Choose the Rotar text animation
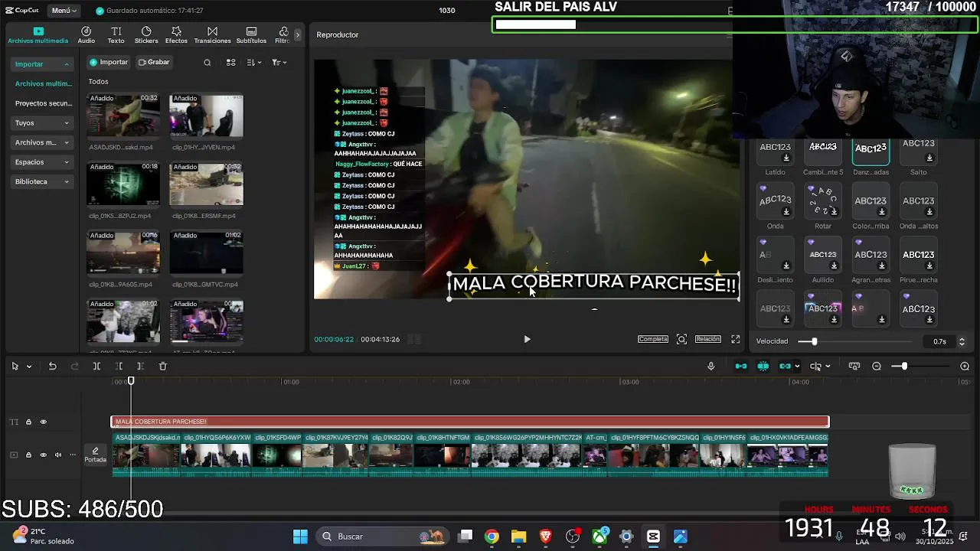 823,202
